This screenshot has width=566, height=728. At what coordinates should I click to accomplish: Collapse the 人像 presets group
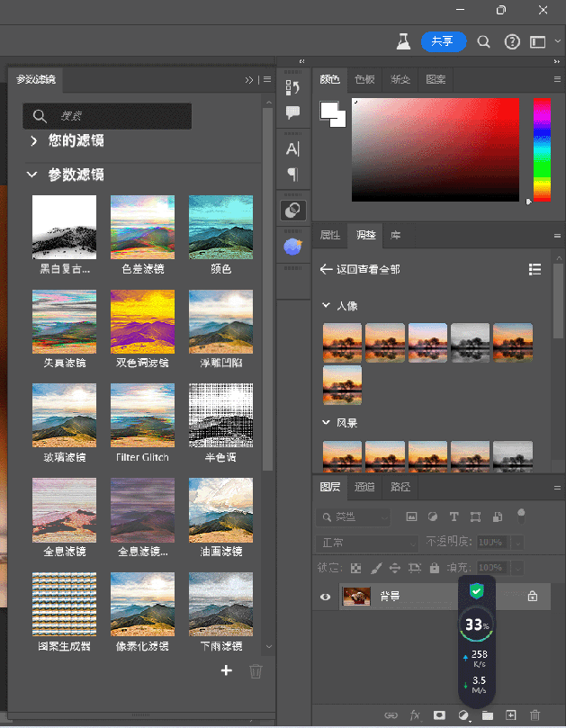pyautogui.click(x=327, y=305)
